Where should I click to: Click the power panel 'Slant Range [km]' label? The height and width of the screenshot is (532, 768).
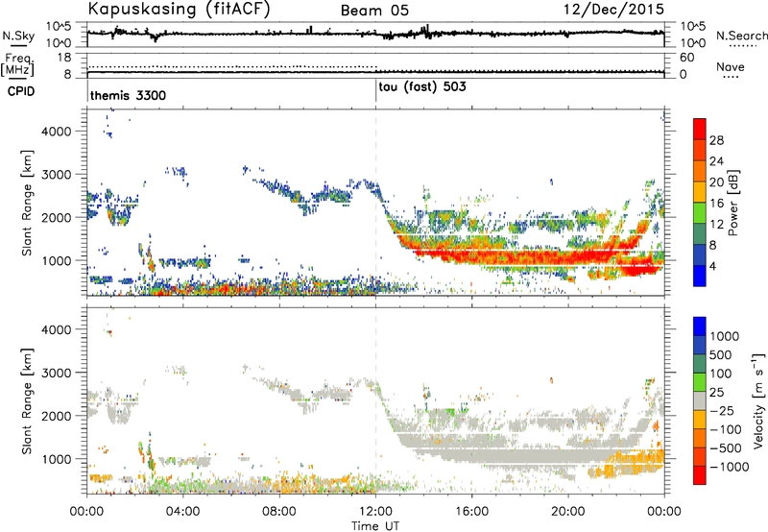(x=27, y=203)
